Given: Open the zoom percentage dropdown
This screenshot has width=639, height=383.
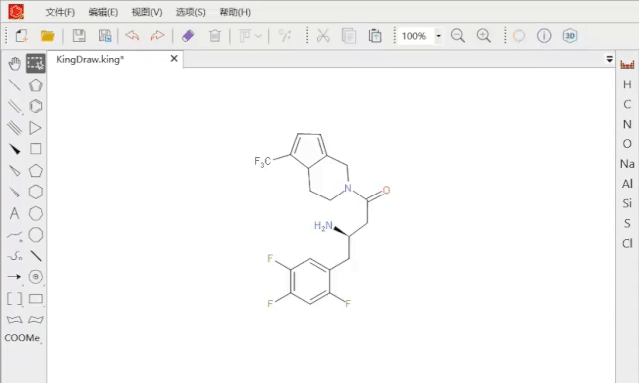Looking at the screenshot, I should (438, 36).
